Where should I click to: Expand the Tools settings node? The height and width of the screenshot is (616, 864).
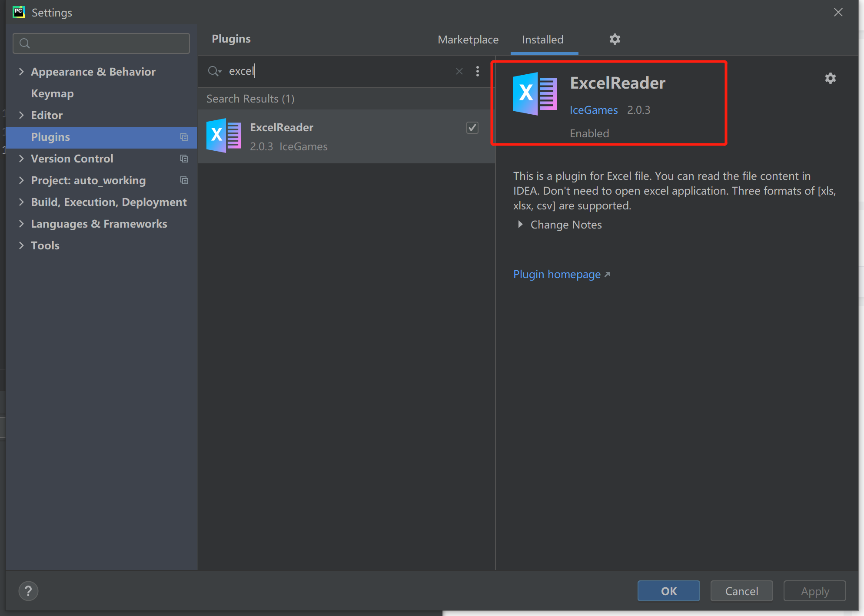(x=21, y=245)
